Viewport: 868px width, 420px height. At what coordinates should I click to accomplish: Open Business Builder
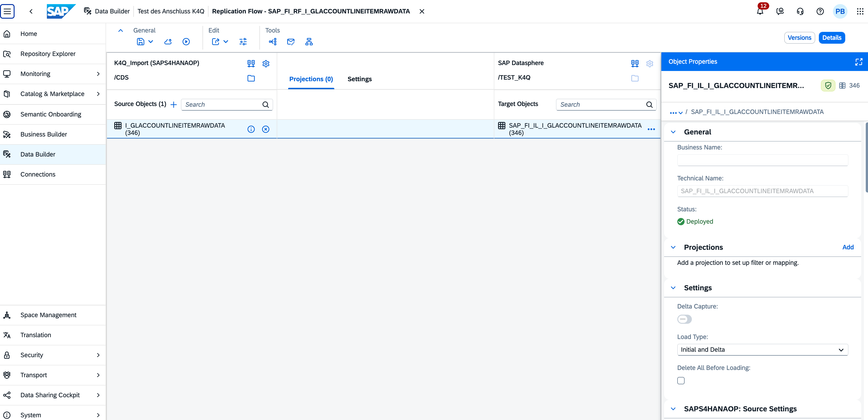53,134
